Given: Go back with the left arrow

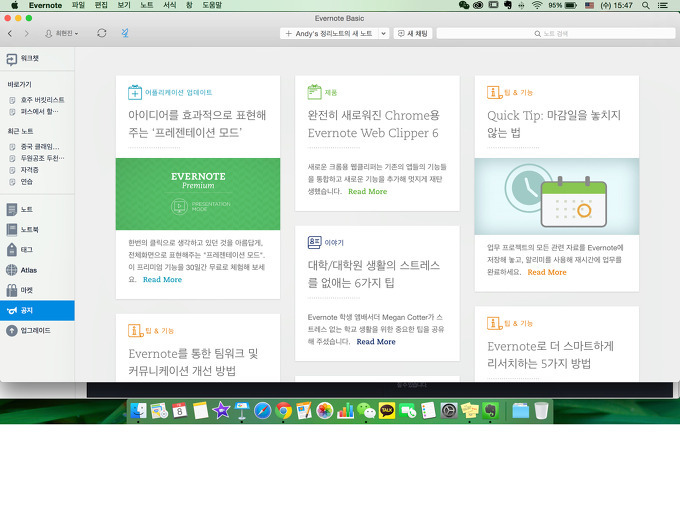Looking at the screenshot, I should pos(10,33).
